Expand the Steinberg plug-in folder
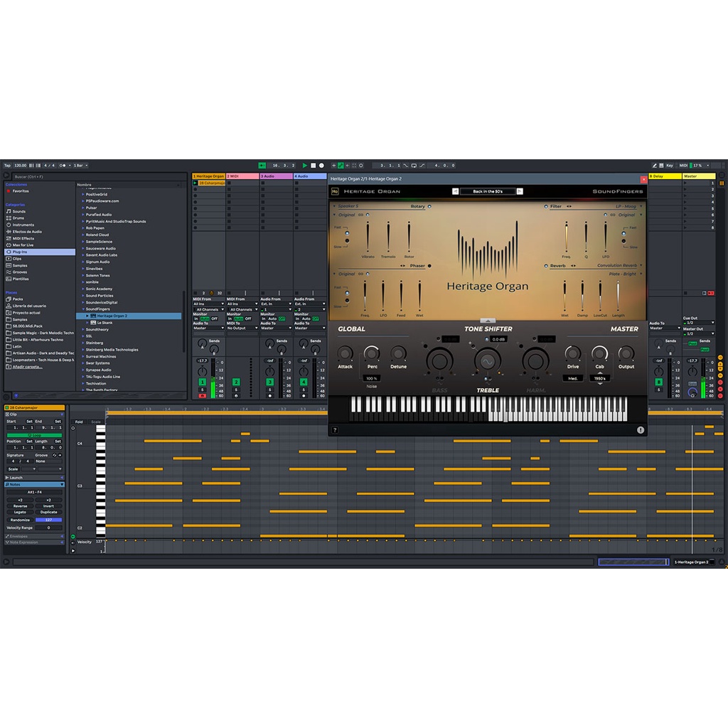 coord(83,343)
